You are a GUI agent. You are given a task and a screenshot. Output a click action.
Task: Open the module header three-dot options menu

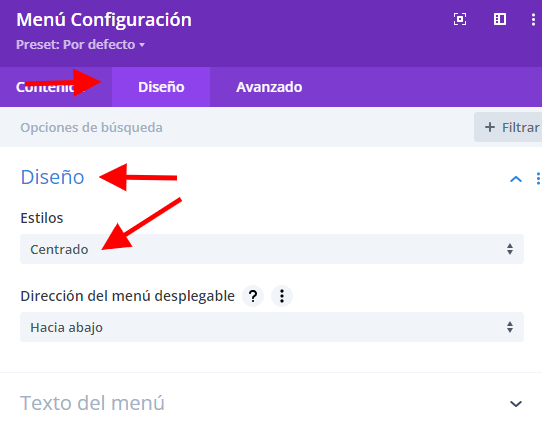pyautogui.click(x=533, y=19)
